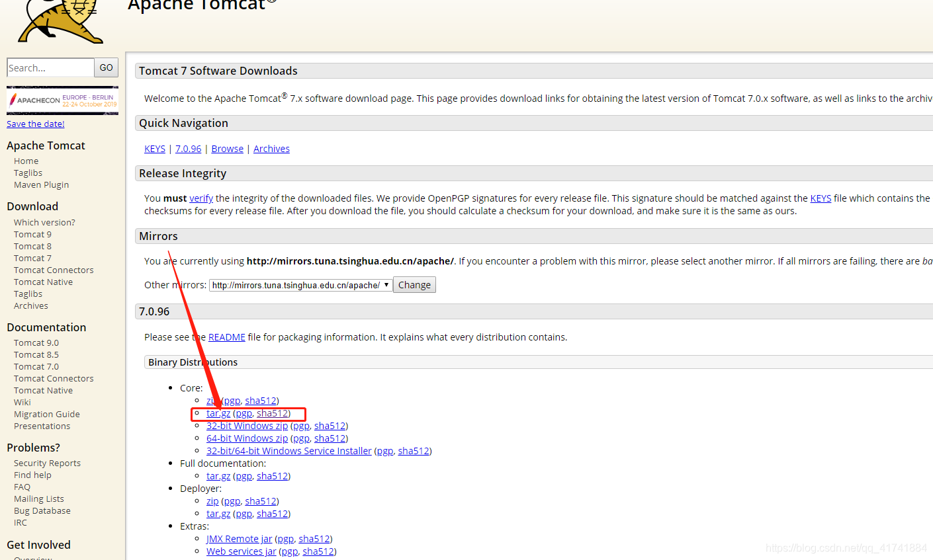This screenshot has width=933, height=560.
Task: Download Web services jar
Action: (242, 551)
